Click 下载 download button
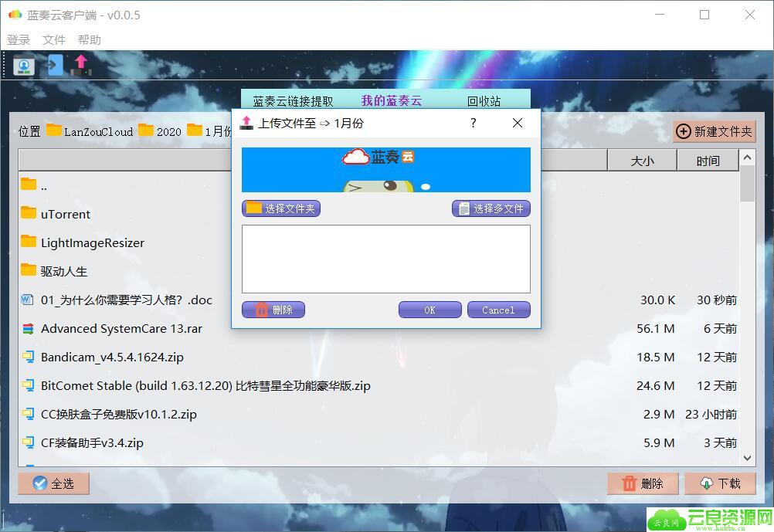This screenshot has width=774, height=532. (x=720, y=483)
